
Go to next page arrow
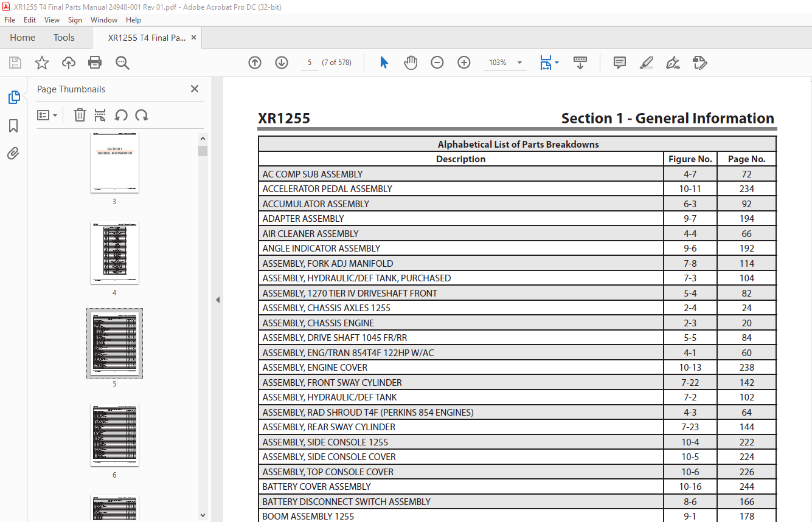[x=282, y=63]
